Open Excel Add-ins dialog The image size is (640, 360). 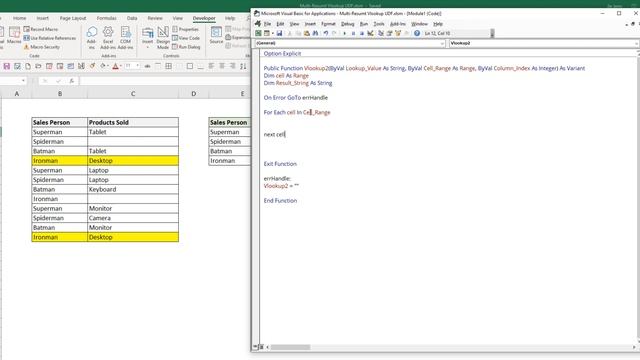(x=108, y=38)
